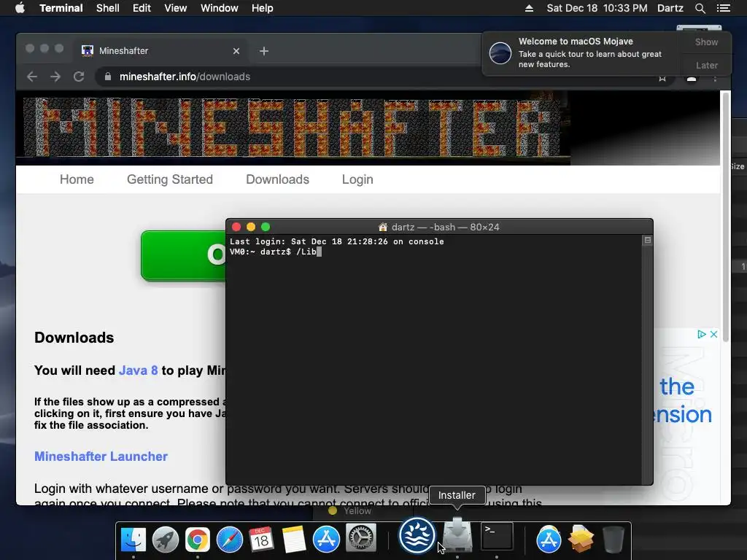Viewport: 747px width, 560px height.
Task: Open Spotlight search magnifier icon
Action: [700, 8]
